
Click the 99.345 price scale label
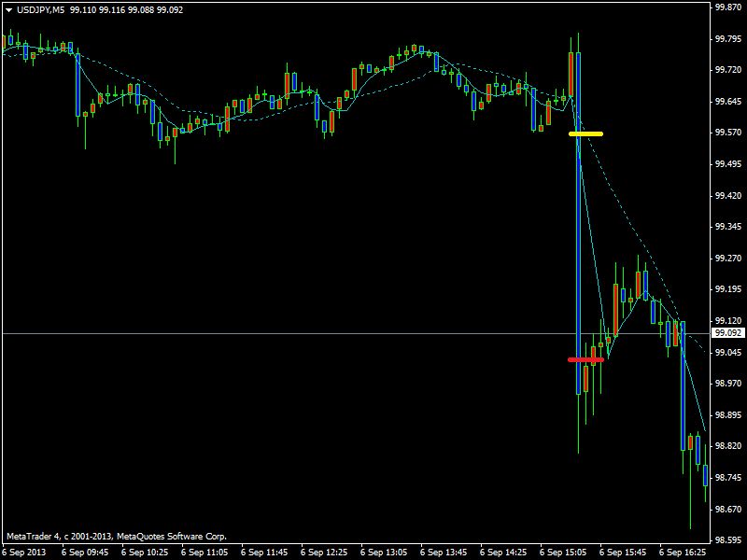728,227
